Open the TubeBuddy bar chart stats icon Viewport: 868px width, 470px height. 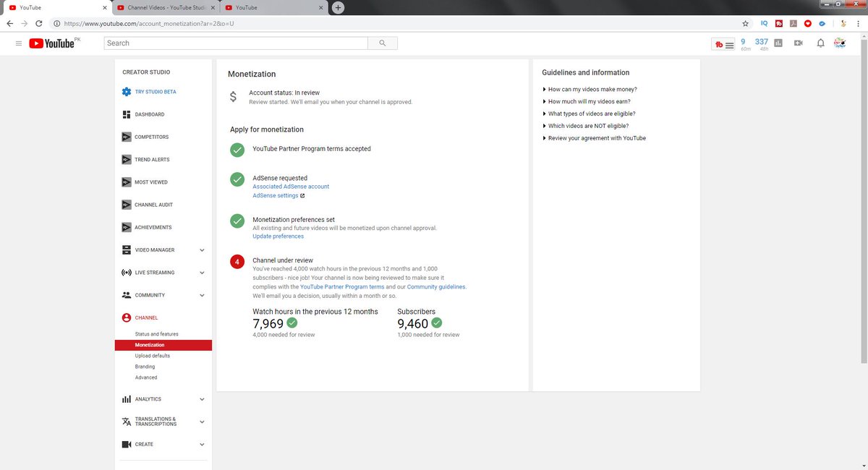(x=778, y=43)
